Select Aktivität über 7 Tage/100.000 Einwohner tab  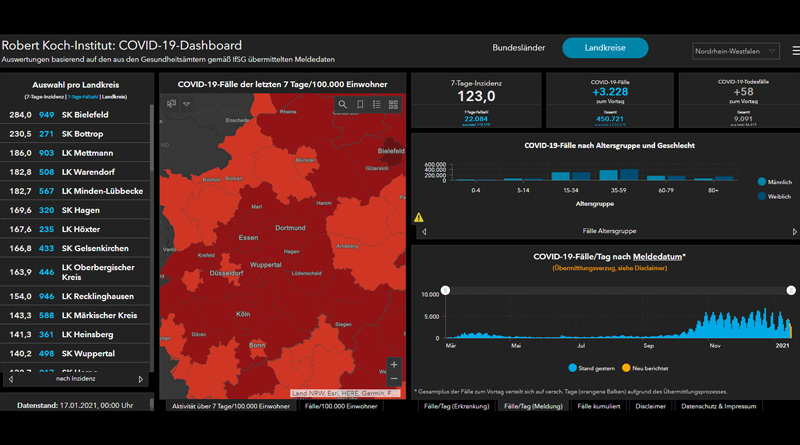coord(231,406)
